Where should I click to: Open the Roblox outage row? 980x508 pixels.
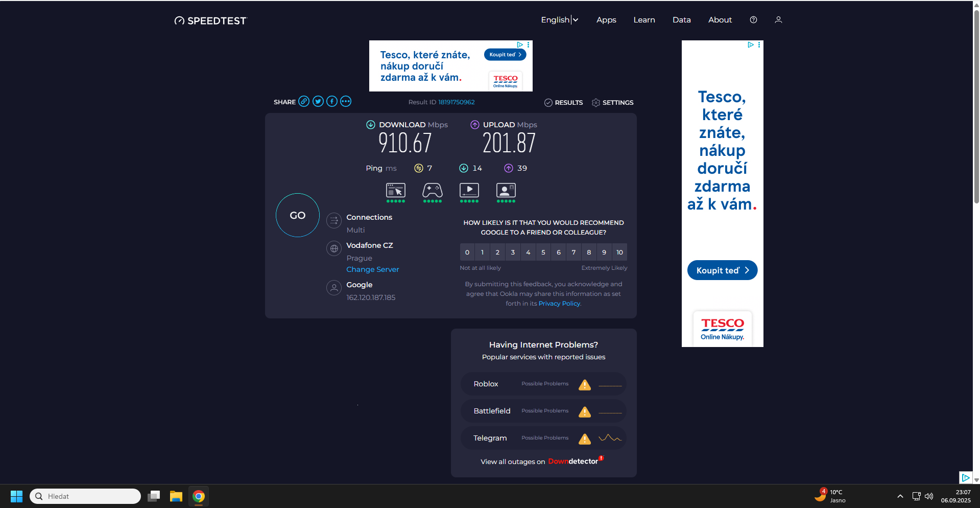tap(543, 384)
